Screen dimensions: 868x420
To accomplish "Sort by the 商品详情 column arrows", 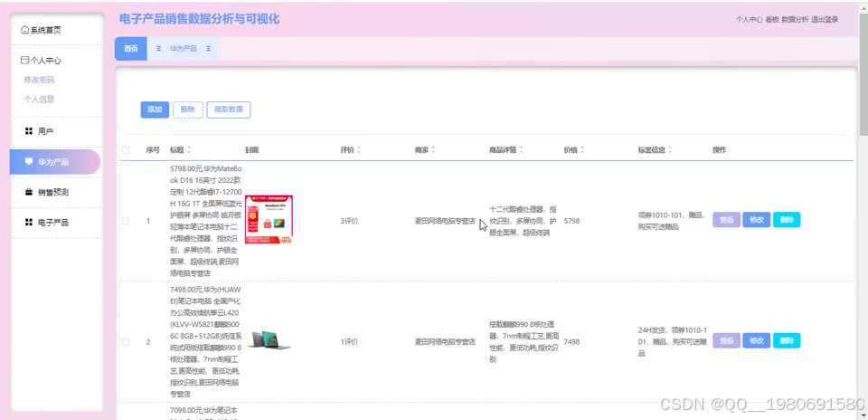I will [x=522, y=149].
